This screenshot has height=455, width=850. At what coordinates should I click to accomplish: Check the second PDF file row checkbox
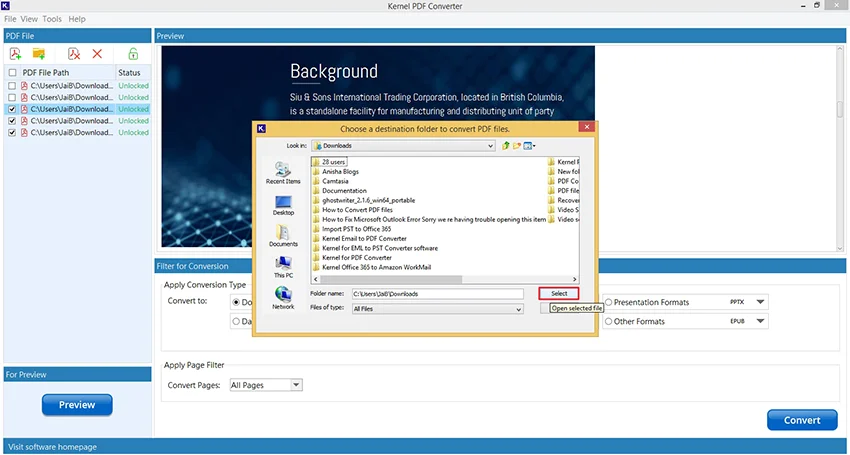pyautogui.click(x=12, y=98)
